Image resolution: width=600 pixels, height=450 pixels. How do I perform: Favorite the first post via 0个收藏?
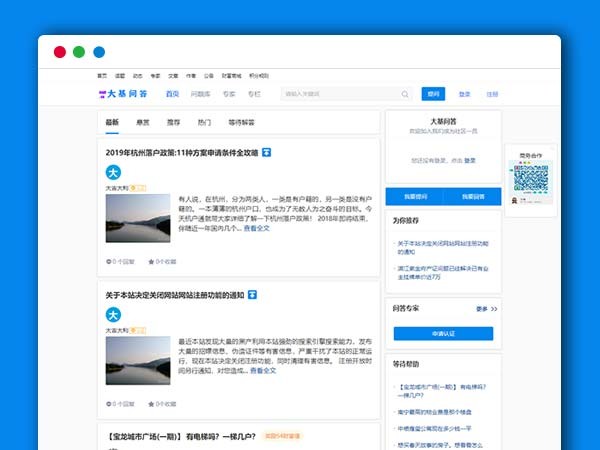162,262
